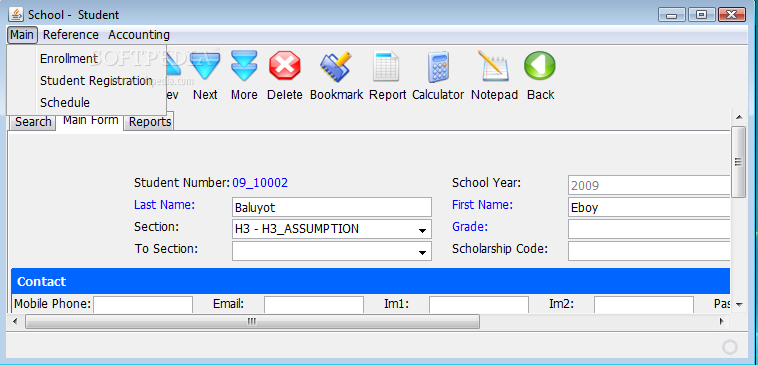Open the Notepad tool

click(x=494, y=66)
